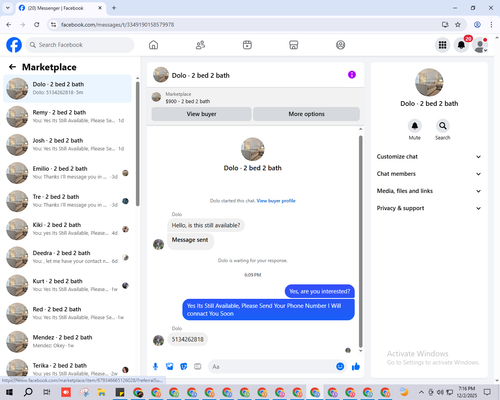The image size is (500, 400).
Task: Open Deedra - 2 bed 2 bath conversation
Action: click(67, 257)
